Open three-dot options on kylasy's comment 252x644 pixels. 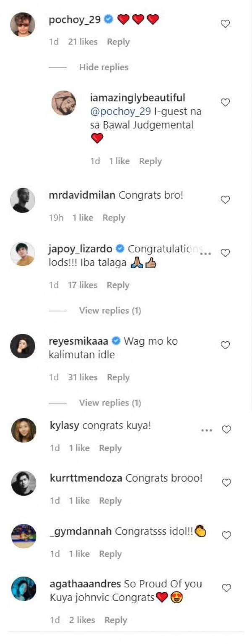click(x=206, y=430)
